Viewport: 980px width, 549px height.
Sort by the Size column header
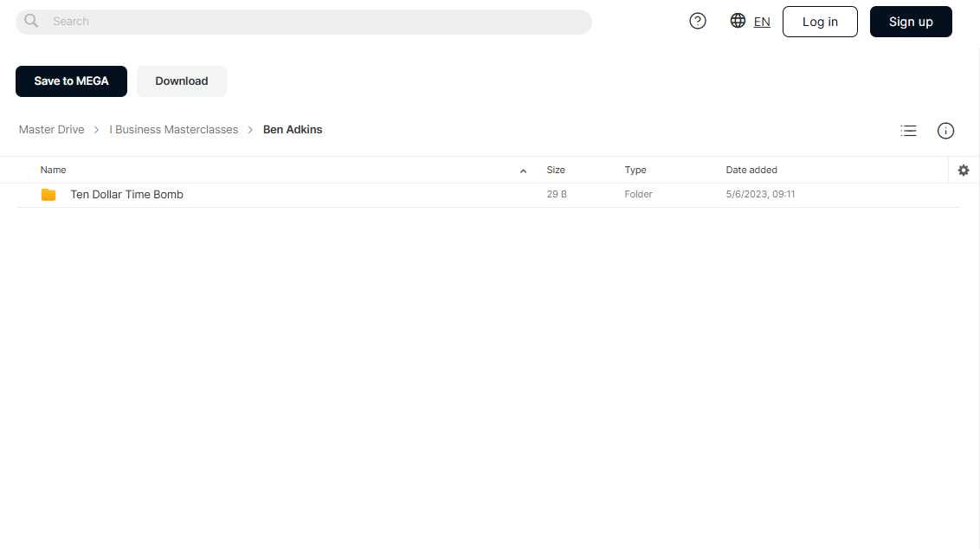556,170
